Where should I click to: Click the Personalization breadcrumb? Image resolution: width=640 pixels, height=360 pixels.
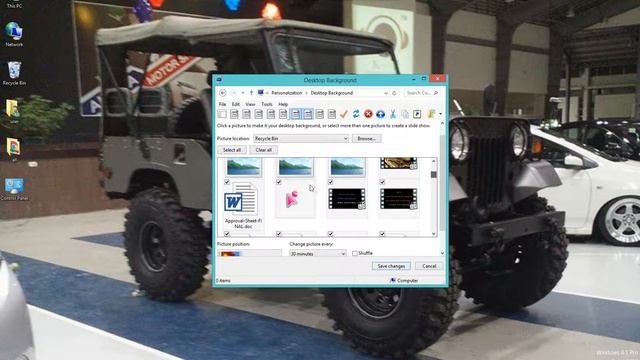pyautogui.click(x=287, y=93)
